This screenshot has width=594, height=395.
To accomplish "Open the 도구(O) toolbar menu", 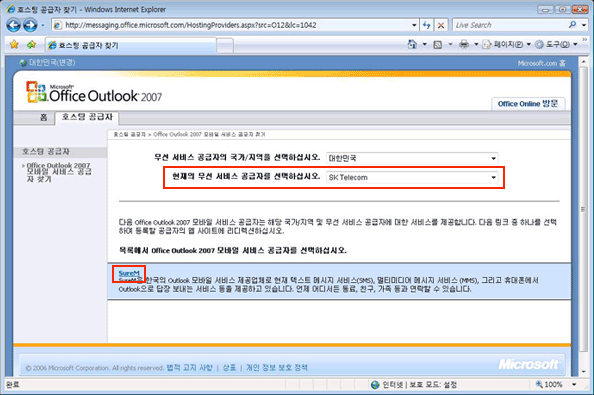I will [556, 44].
